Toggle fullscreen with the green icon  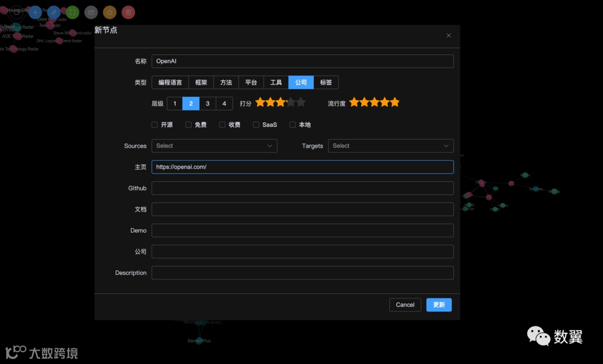pyautogui.click(x=72, y=12)
